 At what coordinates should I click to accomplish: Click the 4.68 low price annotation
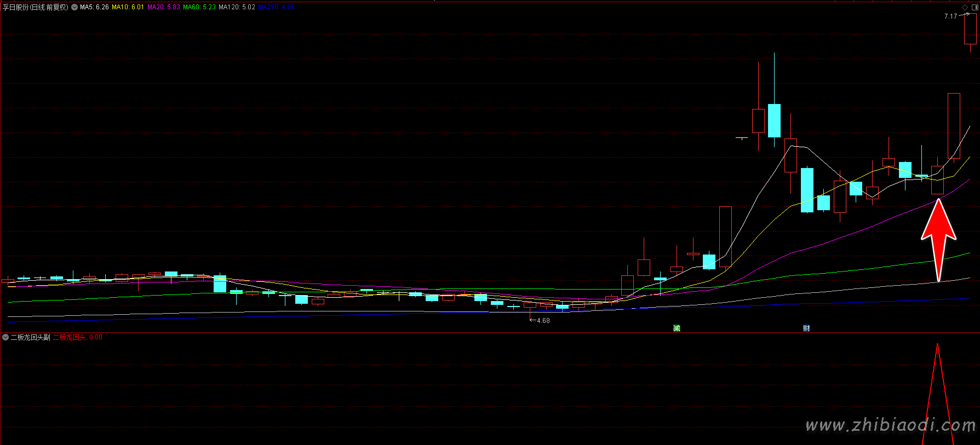[x=543, y=321]
